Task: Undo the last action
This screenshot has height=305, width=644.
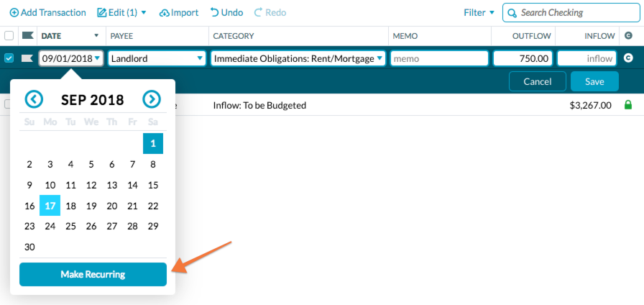Action: pyautogui.click(x=226, y=13)
